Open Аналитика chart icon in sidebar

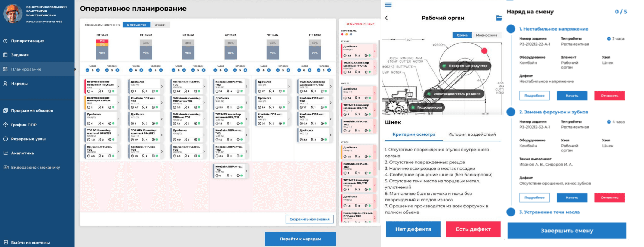click(x=6, y=153)
